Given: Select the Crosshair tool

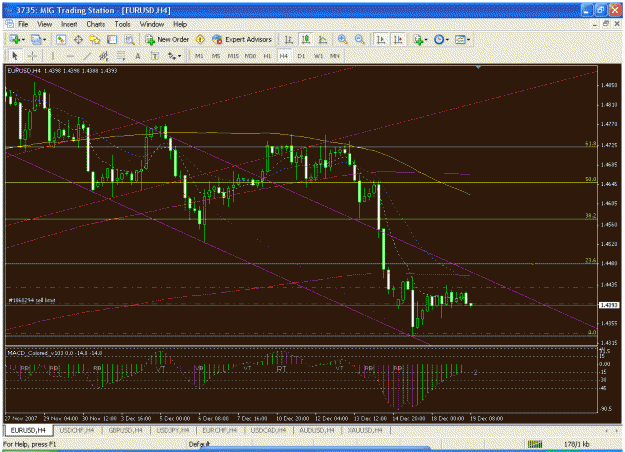Looking at the screenshot, I should [33, 56].
